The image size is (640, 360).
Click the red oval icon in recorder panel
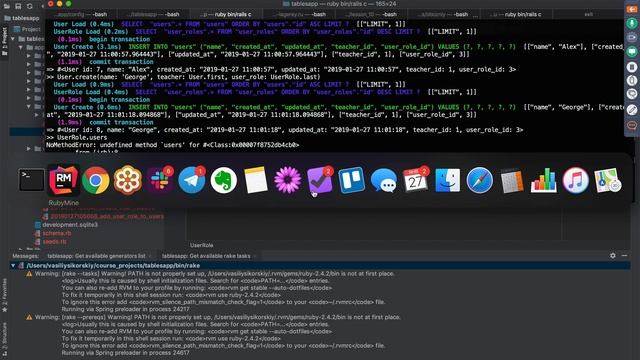point(631,125)
